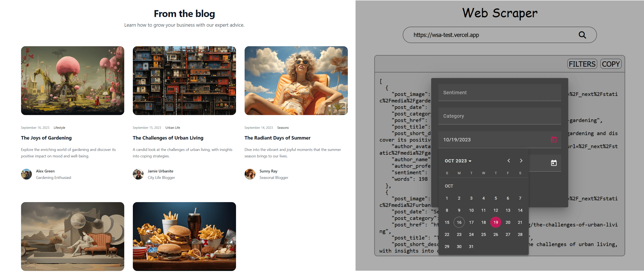Open the second date field's calendar icon
This screenshot has width=644, height=272.
click(x=554, y=163)
